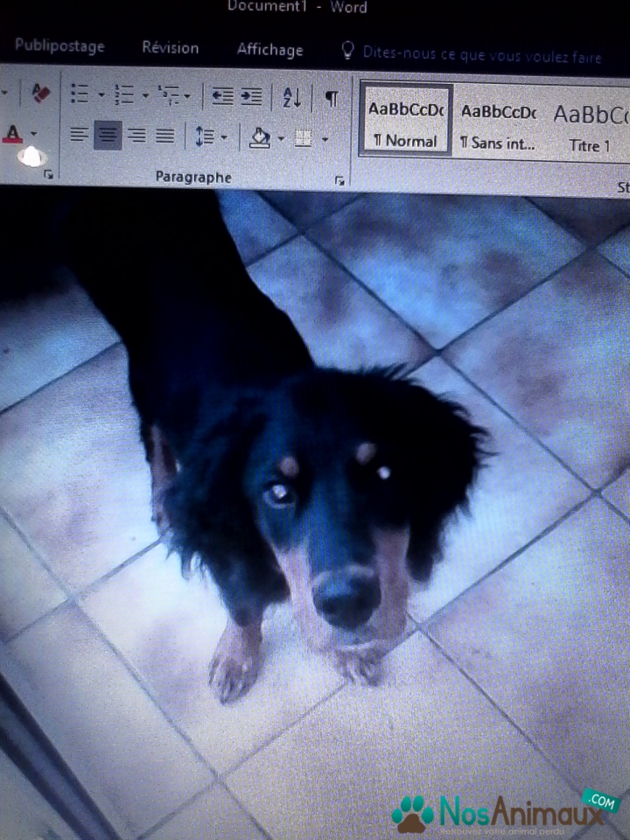The image size is (630, 840).
Task: Decrease the paragraph indent
Action: pyautogui.click(x=223, y=97)
